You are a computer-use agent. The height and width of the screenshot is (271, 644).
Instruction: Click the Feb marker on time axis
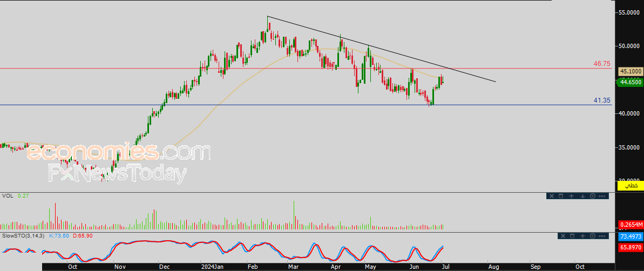[252, 267]
